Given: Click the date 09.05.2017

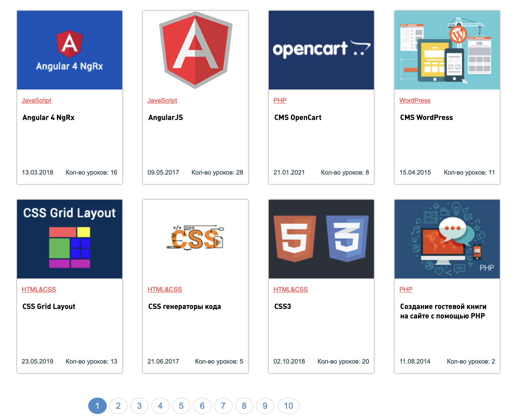Looking at the screenshot, I should (x=163, y=172).
